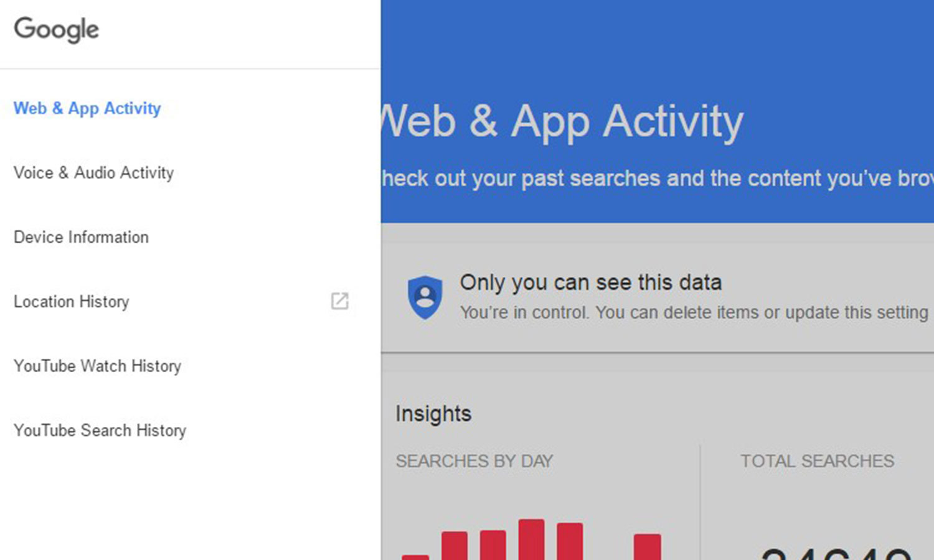934x560 pixels.
Task: Click the "Only you can see this data" heading
Action: click(x=590, y=282)
